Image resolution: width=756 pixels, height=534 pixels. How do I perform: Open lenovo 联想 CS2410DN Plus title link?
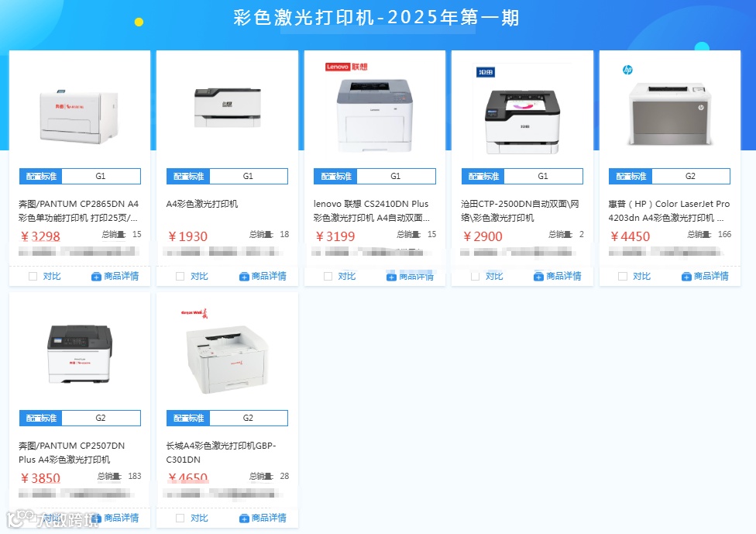pos(371,211)
